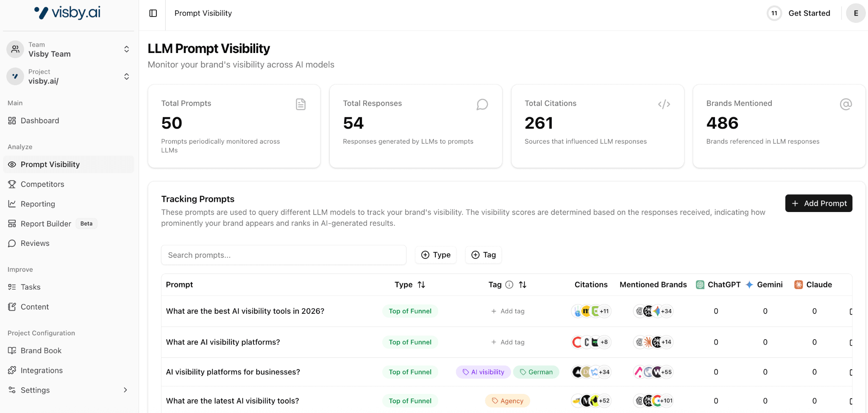The image size is (868, 413).
Task: Click the Total Citations code icon
Action: pyautogui.click(x=664, y=104)
